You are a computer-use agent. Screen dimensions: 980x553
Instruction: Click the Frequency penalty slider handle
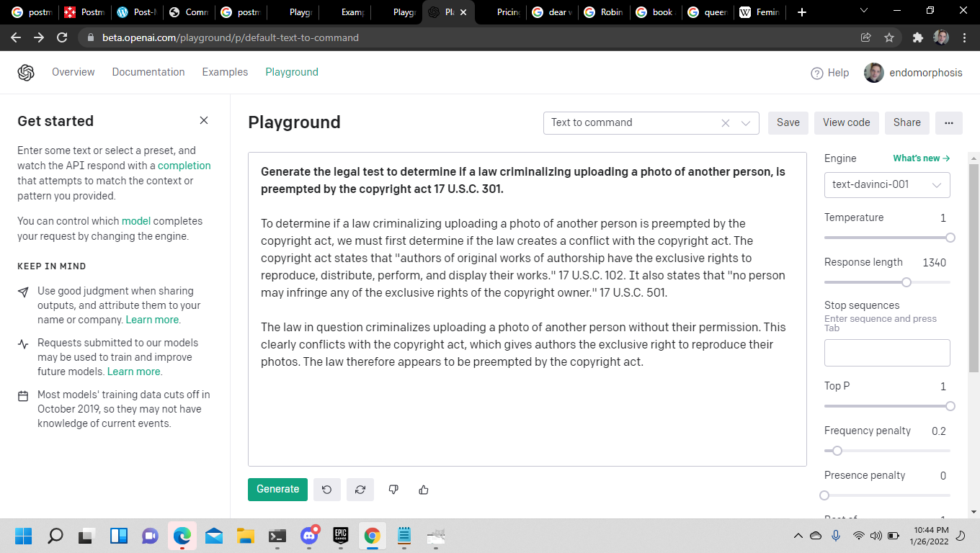(x=837, y=451)
